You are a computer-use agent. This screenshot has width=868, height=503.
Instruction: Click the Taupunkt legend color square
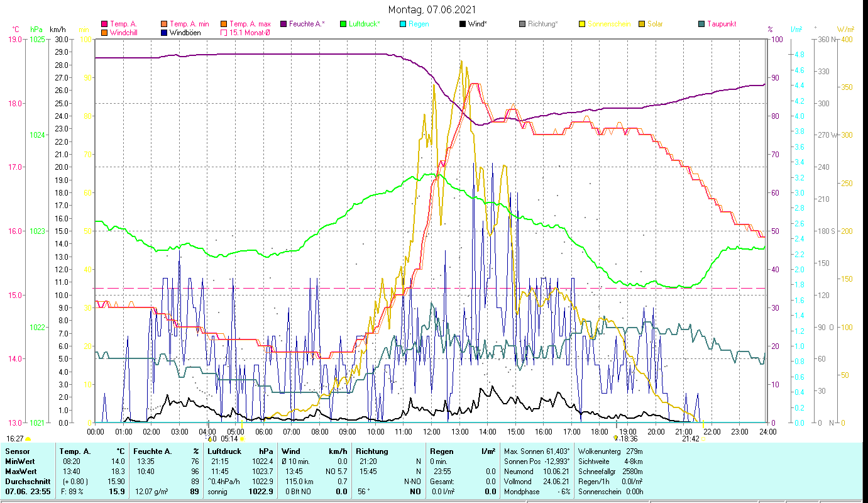pyautogui.click(x=701, y=24)
